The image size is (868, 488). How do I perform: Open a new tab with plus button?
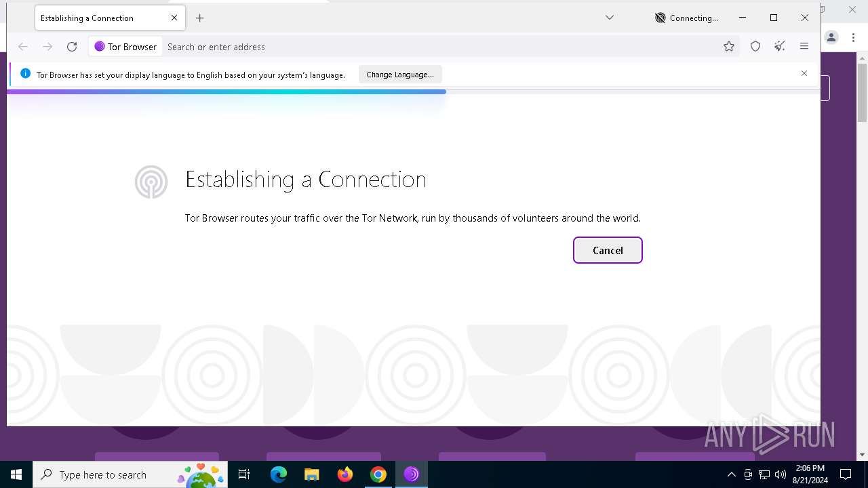point(199,18)
